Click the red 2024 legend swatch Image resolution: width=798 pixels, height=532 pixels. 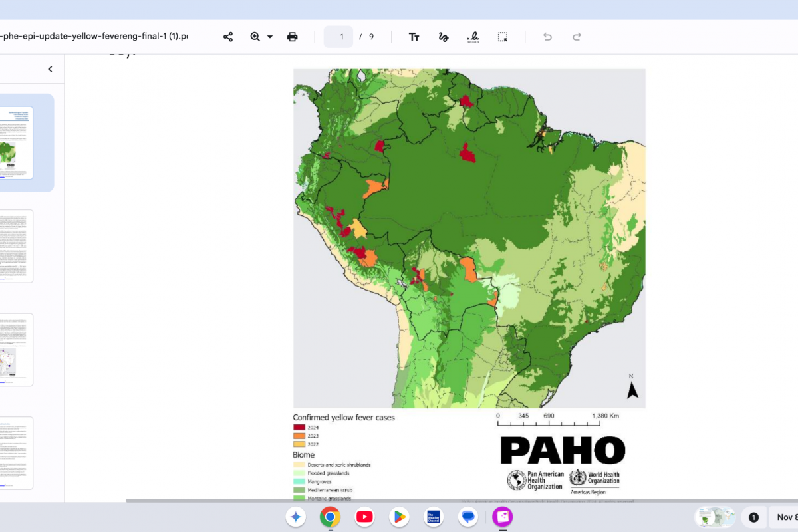[x=299, y=427]
